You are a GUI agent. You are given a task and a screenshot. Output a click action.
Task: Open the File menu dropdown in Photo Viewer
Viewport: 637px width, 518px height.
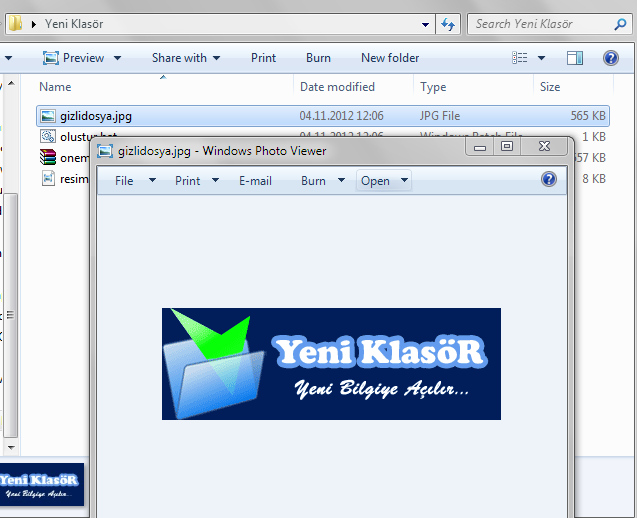pos(135,181)
